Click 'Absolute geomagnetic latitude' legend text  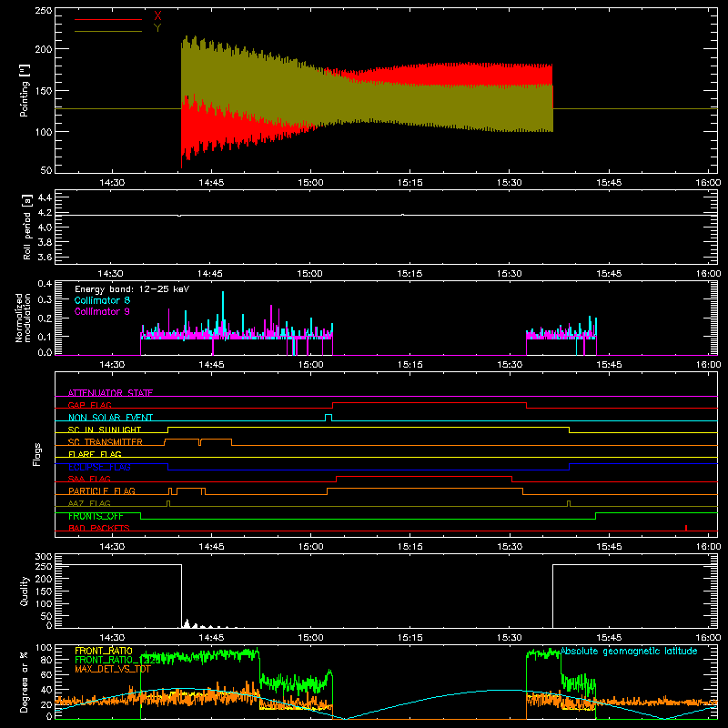pos(629,651)
